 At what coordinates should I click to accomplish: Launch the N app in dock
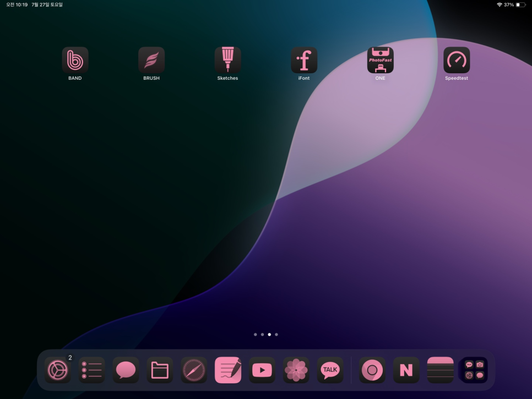[x=406, y=370]
